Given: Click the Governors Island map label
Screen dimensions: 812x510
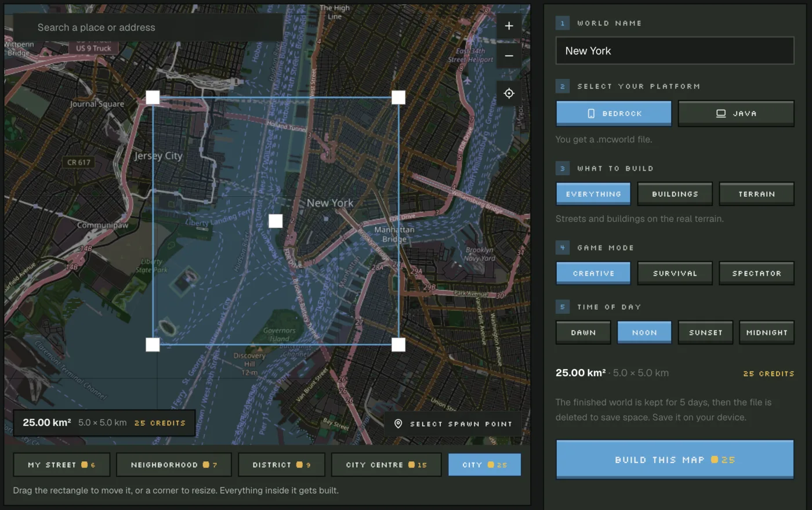Looking at the screenshot, I should (280, 335).
